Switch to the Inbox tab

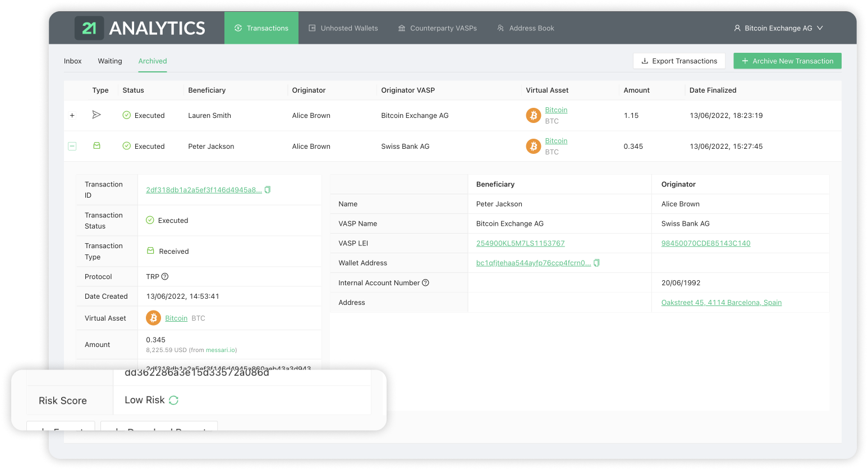point(73,61)
